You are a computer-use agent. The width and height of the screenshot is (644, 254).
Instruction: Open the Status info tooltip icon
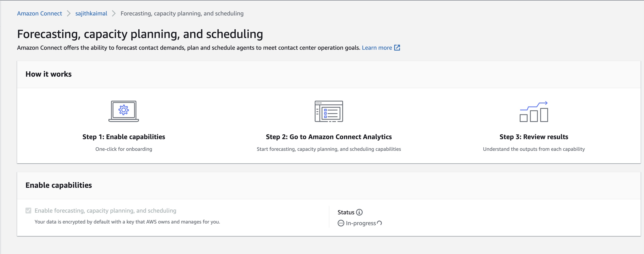360,212
